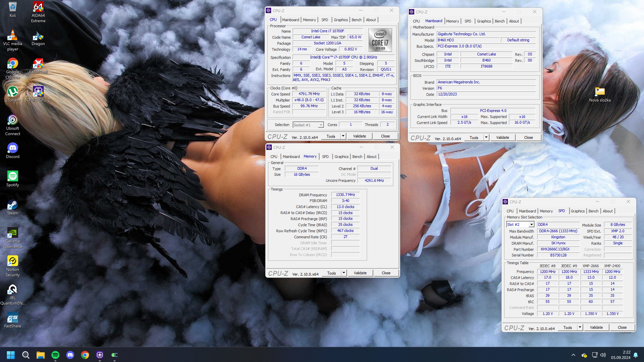Open the Socket #1 selection dropdown
Image resolution: width=644 pixels, height=362 pixels.
click(308, 125)
